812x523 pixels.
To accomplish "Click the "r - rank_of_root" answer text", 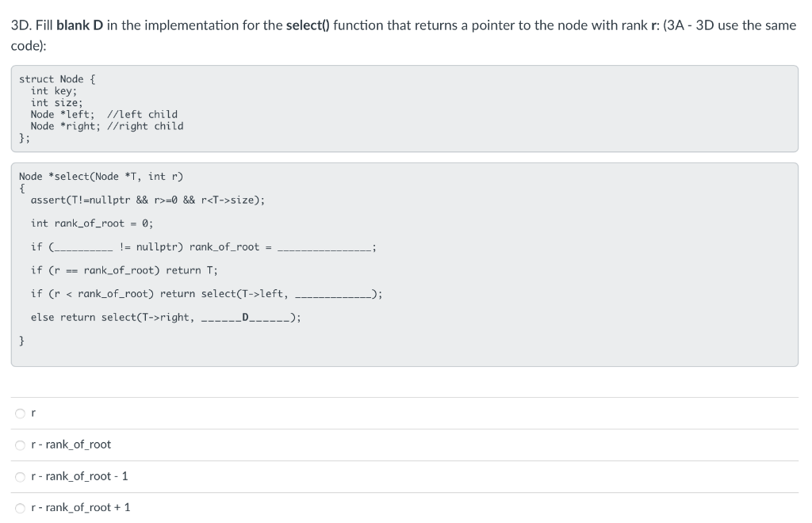I will coord(71,445).
